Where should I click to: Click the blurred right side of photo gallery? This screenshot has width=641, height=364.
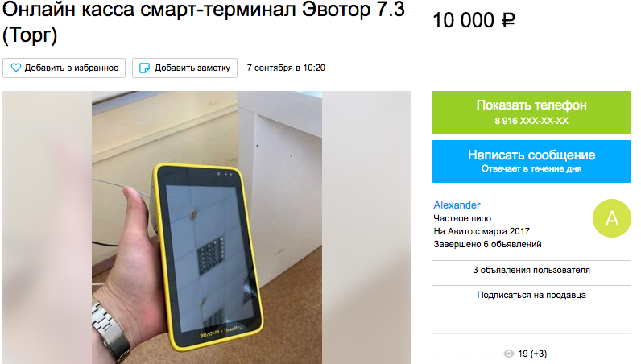(366, 227)
